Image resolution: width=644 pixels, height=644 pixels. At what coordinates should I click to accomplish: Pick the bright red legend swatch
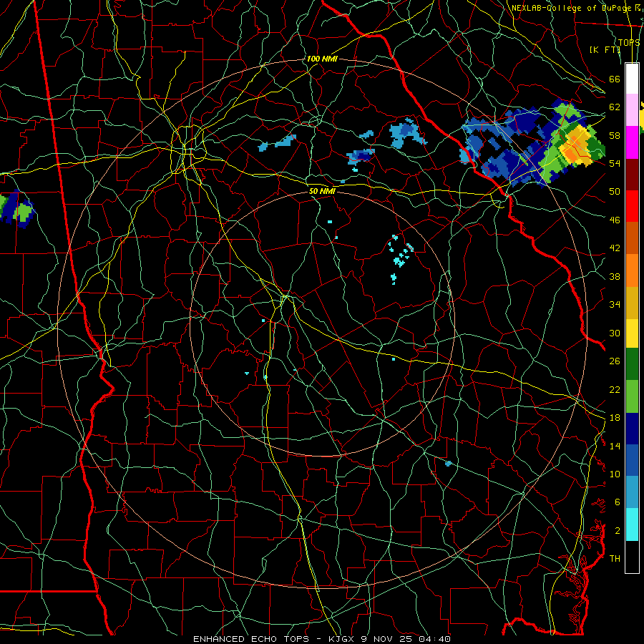click(632, 206)
